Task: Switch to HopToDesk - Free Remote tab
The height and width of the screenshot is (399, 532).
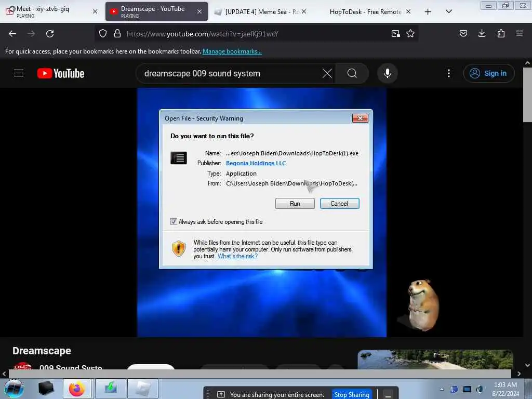Action: [365, 11]
